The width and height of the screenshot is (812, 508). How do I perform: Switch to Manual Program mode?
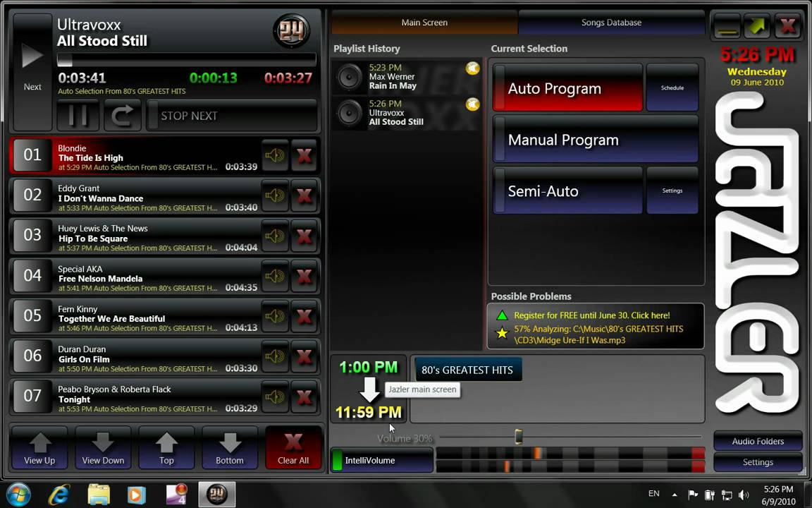point(596,140)
